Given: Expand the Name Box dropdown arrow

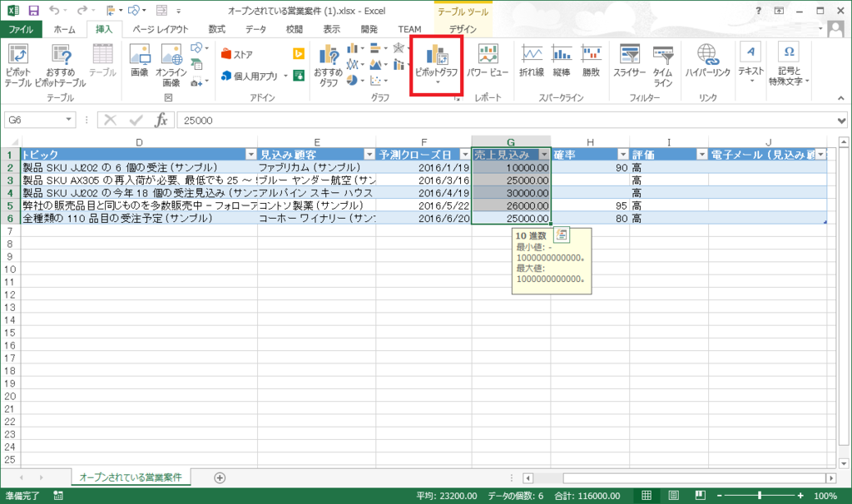Looking at the screenshot, I should click(x=68, y=120).
